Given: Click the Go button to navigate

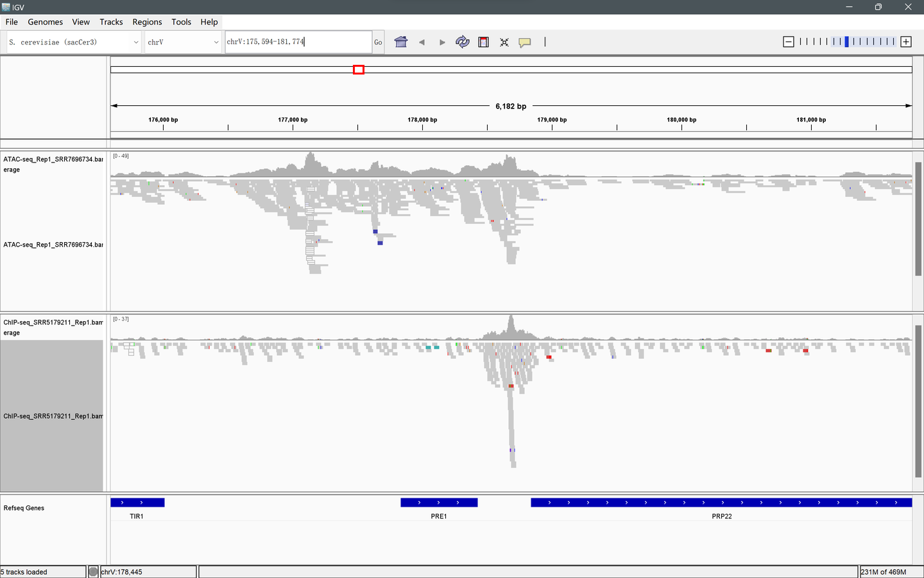Looking at the screenshot, I should click(x=378, y=42).
